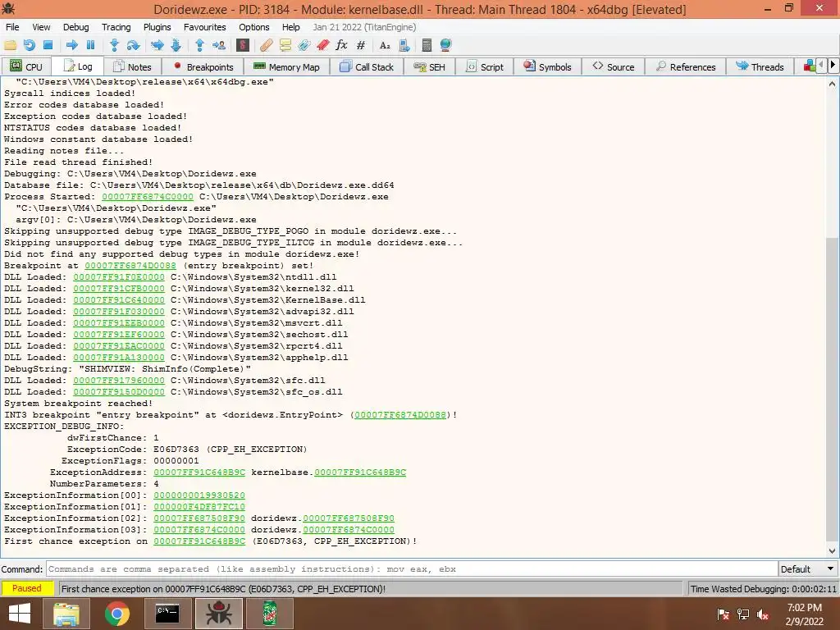Follow the entry breakpoint address 00007FF6874D0088 link
The height and width of the screenshot is (630, 840).
tap(130, 266)
